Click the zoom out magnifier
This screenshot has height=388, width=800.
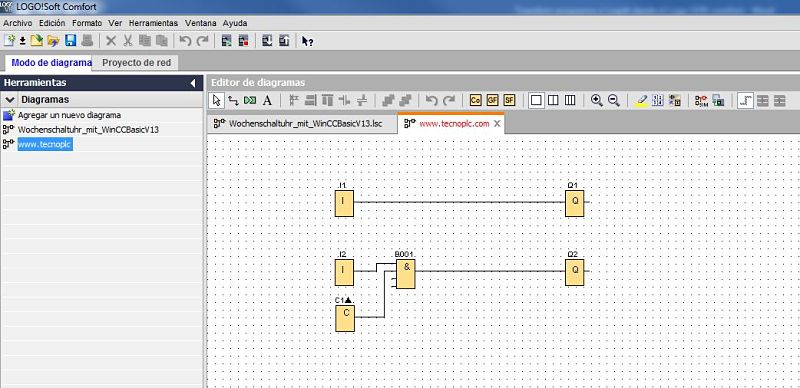(x=614, y=101)
